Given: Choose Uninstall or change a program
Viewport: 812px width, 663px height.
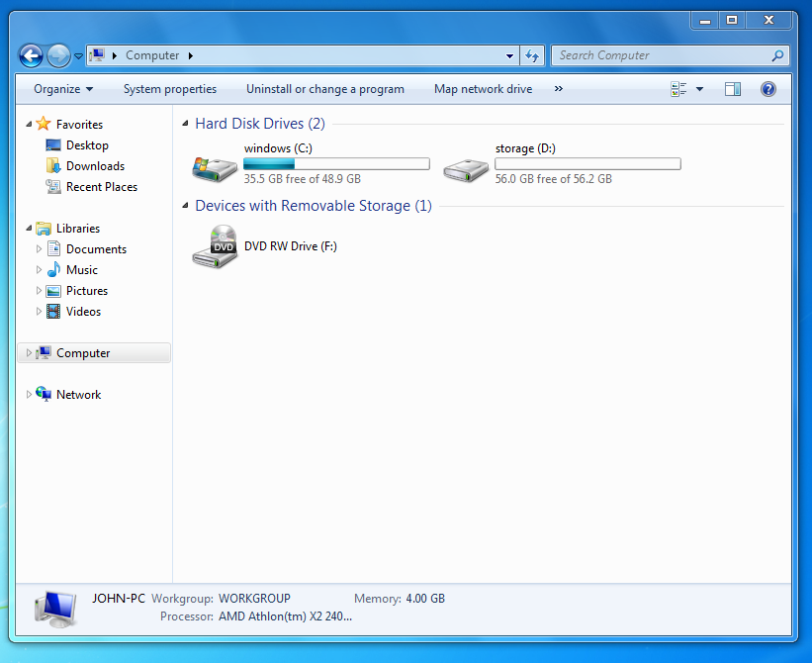Looking at the screenshot, I should (325, 89).
